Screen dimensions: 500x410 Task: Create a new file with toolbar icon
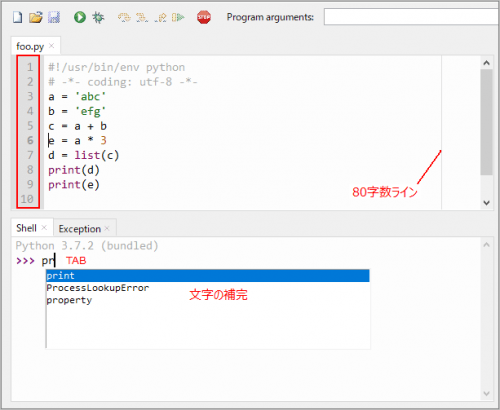pyautogui.click(x=18, y=17)
